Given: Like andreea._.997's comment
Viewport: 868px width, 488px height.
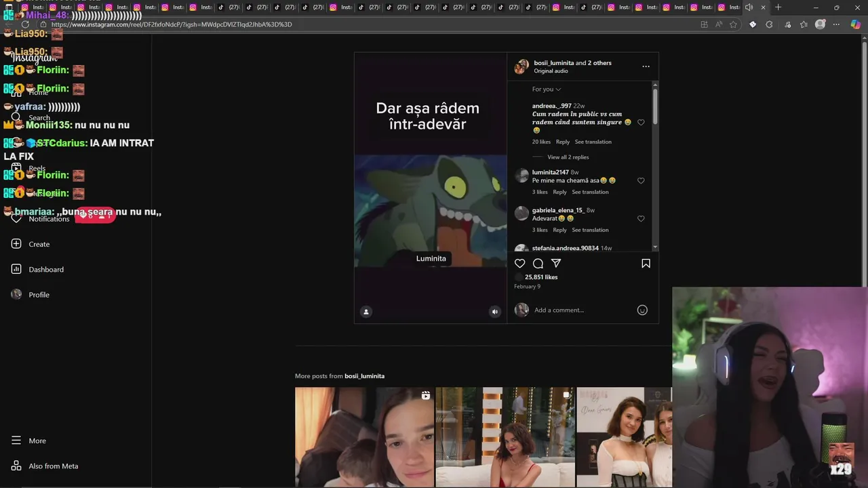Looking at the screenshot, I should (641, 123).
